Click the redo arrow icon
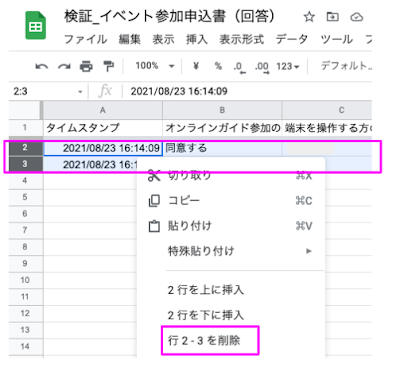This screenshot has width=400, height=379. click(64, 67)
